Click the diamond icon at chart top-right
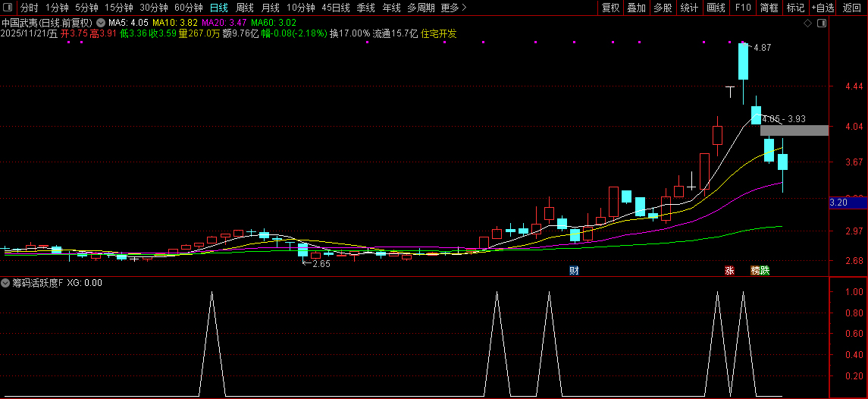The width and height of the screenshot is (868, 399). [x=808, y=24]
